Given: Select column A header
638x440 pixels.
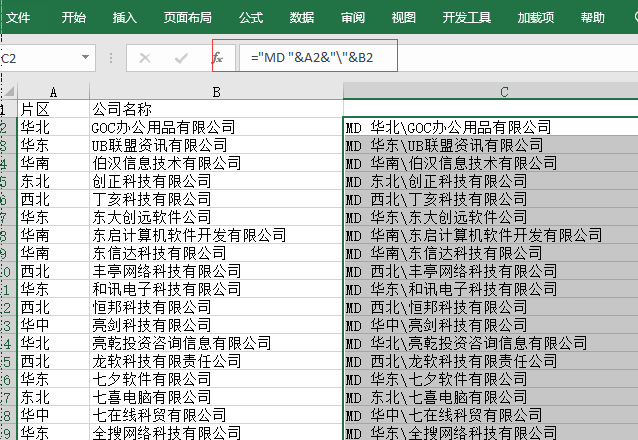Looking at the screenshot, I should [x=53, y=92].
